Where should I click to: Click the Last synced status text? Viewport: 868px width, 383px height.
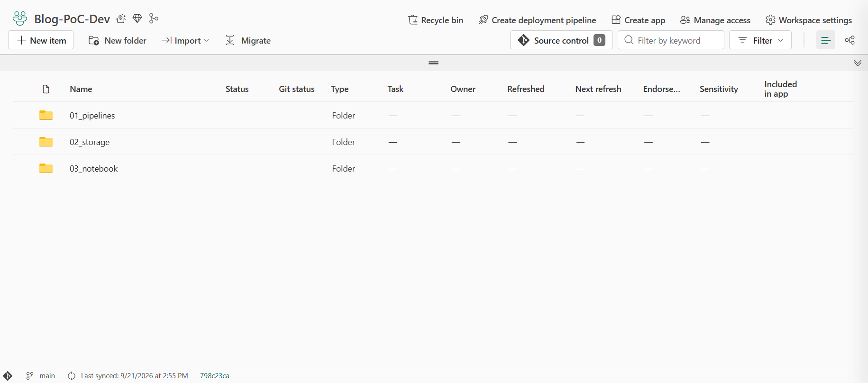tap(135, 376)
